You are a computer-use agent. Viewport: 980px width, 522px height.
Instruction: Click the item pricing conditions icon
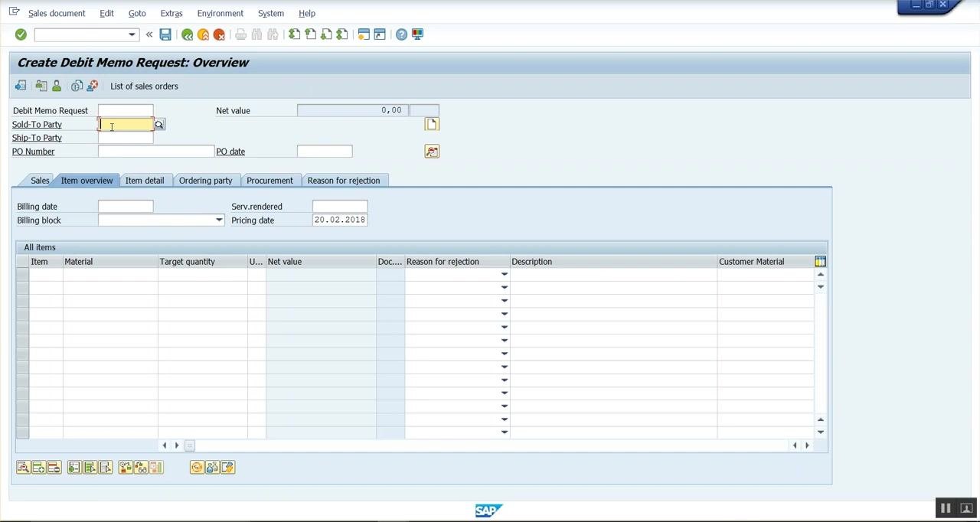(x=197, y=468)
